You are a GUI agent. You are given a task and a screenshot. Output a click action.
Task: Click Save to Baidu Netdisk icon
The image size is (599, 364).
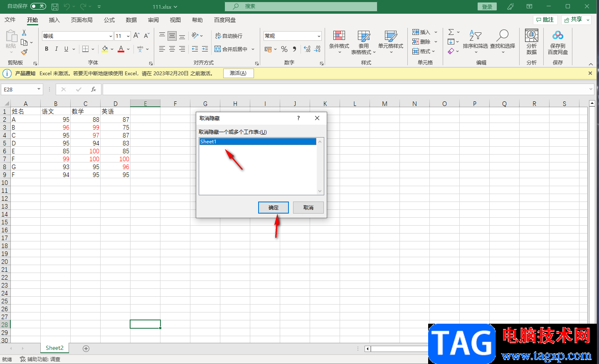[558, 35]
